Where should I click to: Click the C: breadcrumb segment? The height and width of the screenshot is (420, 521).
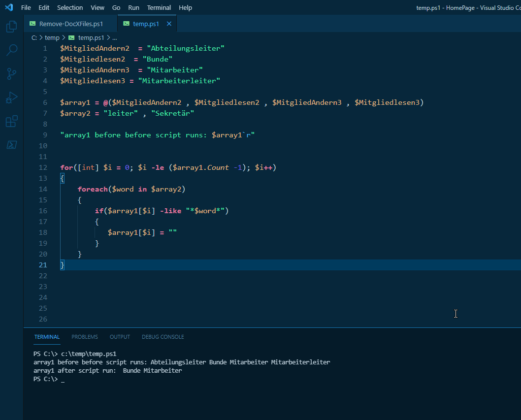(34, 37)
